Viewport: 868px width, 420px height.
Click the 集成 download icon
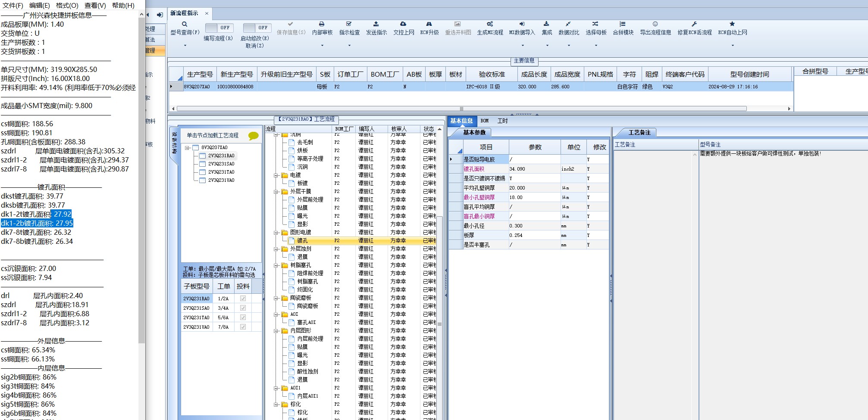(x=546, y=24)
